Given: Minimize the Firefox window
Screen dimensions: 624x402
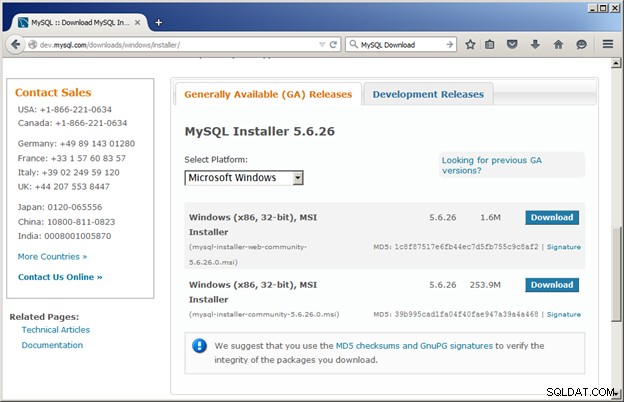Looking at the screenshot, I should [593, 8].
